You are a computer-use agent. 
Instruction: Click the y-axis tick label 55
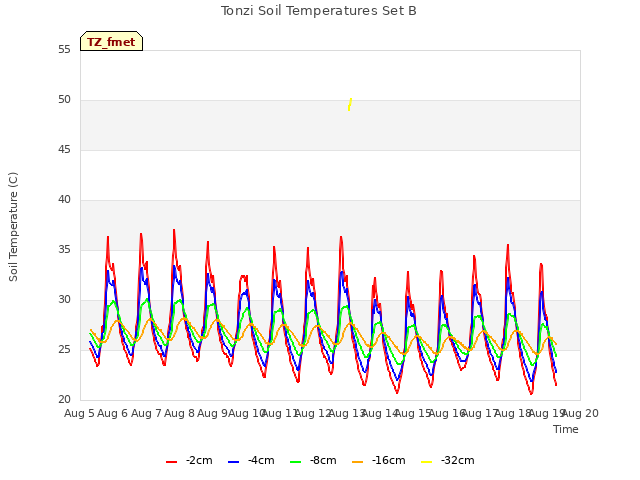pyautogui.click(x=64, y=50)
